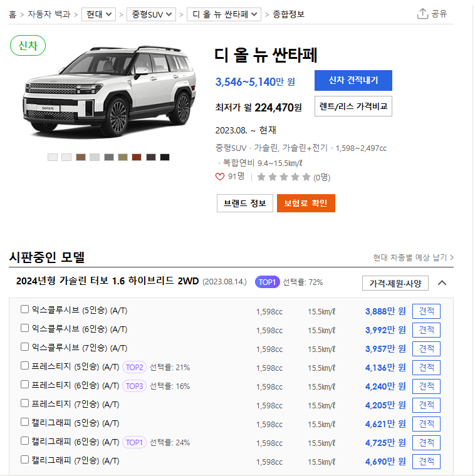Click 견적 for 캘리그래피 6인승
This screenshot has width=475, height=476.
point(426,443)
